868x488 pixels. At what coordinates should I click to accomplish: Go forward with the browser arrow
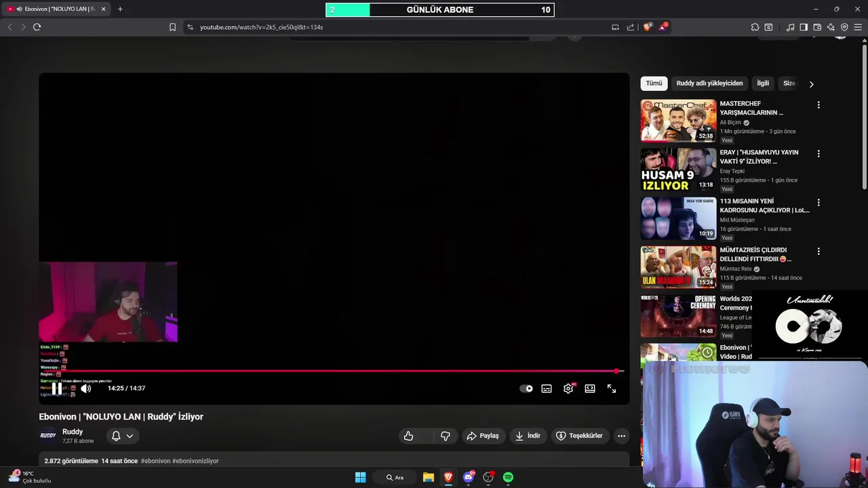(23, 27)
